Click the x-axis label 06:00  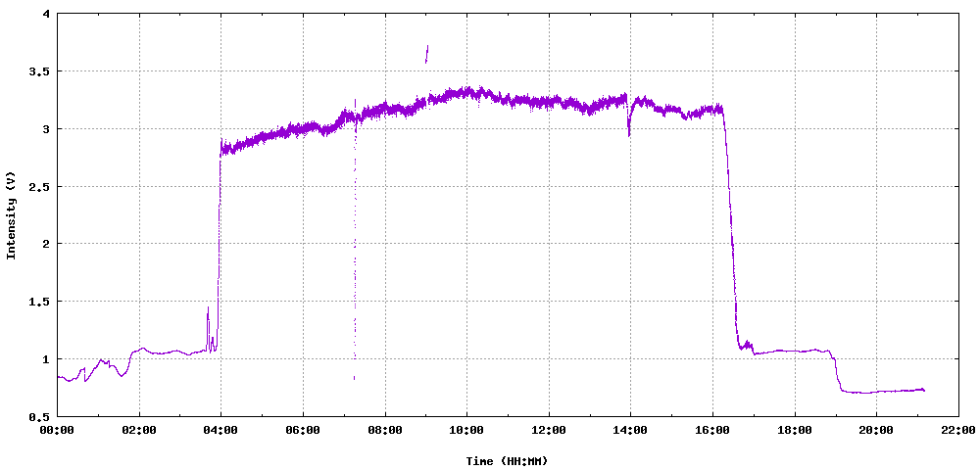coord(303,430)
